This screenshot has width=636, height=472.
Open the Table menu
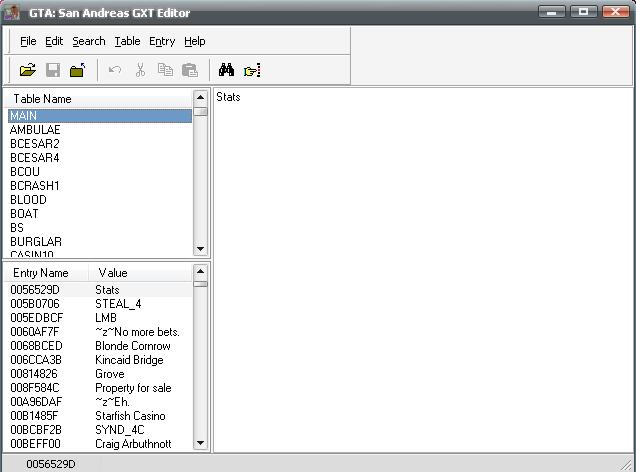127,41
